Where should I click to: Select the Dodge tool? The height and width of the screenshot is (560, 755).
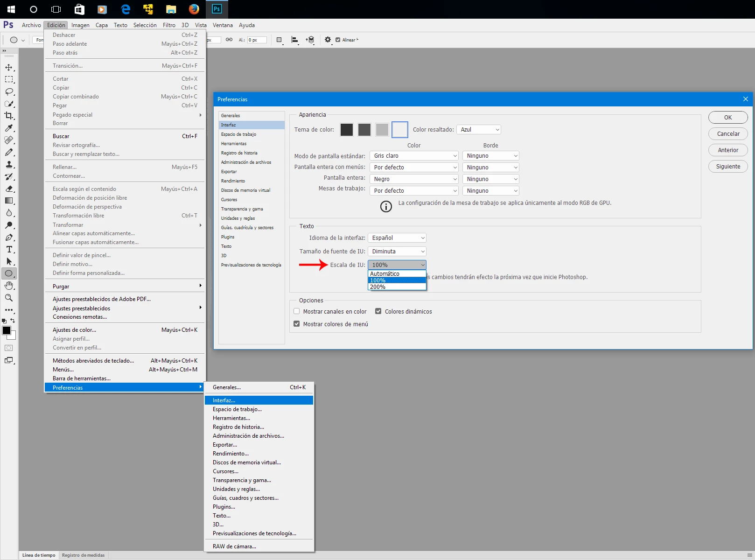[9, 225]
